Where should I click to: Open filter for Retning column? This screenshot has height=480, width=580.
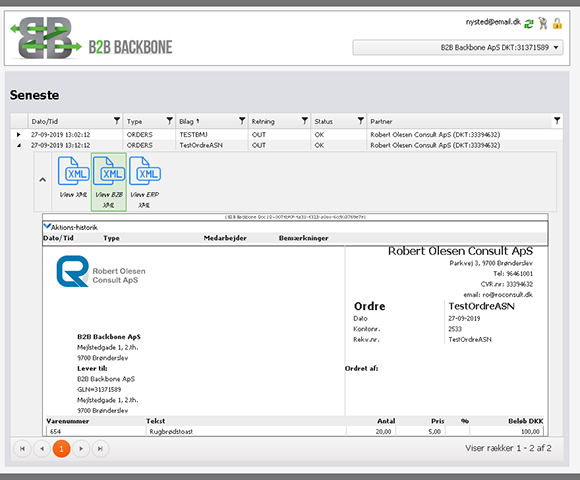[305, 121]
